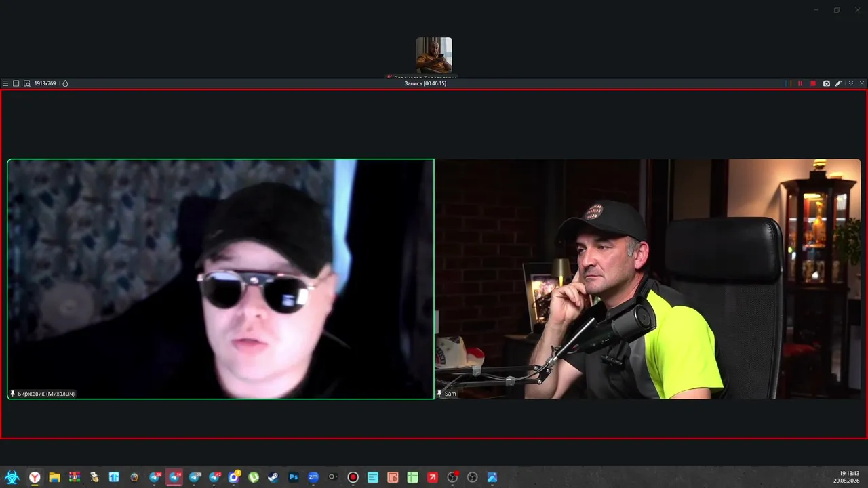The image size is (868, 488).
Task: Stop the recording with the red square
Action: click(x=813, y=83)
